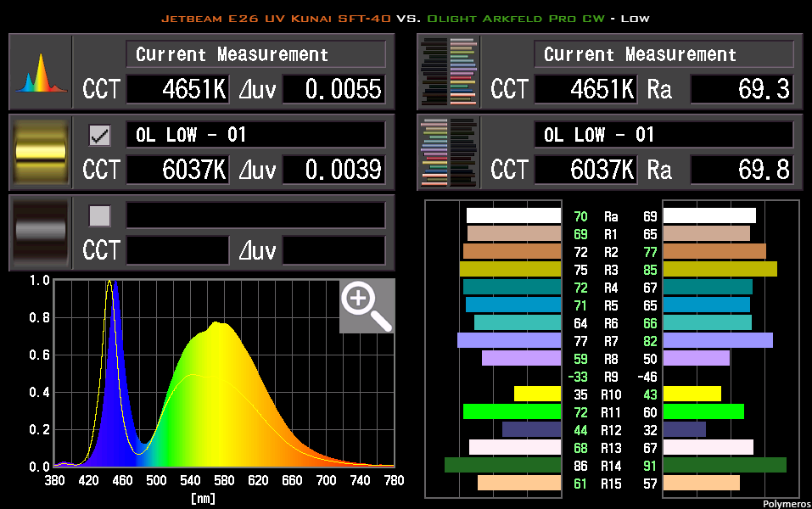Uncheck the OL LOW - 01 measurement checkbox

pos(99,134)
